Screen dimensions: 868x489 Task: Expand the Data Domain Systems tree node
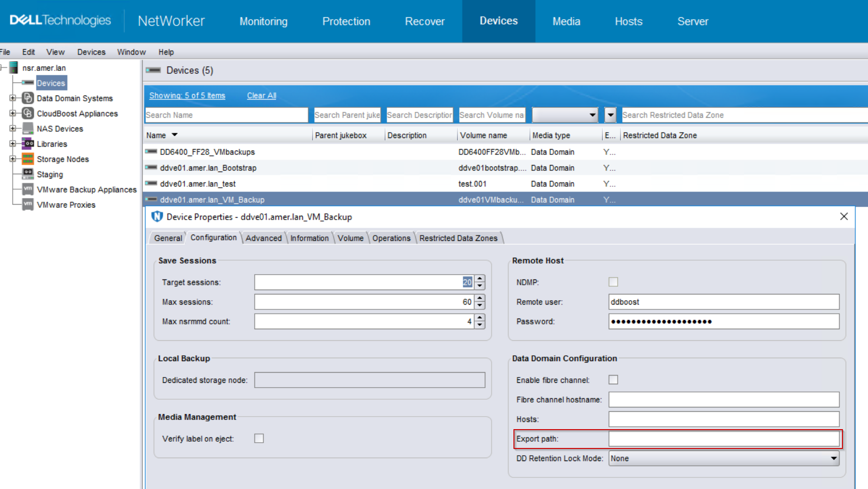coord(13,98)
